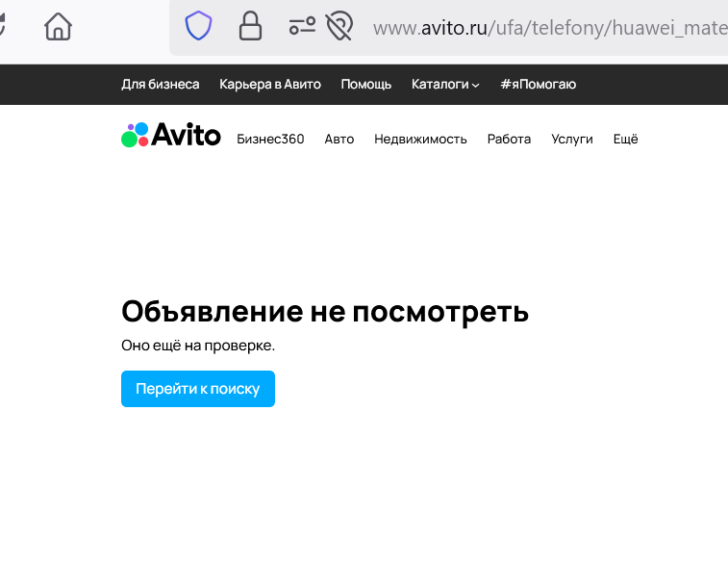Click the Оно ещё на проверке text
This screenshot has height=565, width=728.
tap(198, 346)
